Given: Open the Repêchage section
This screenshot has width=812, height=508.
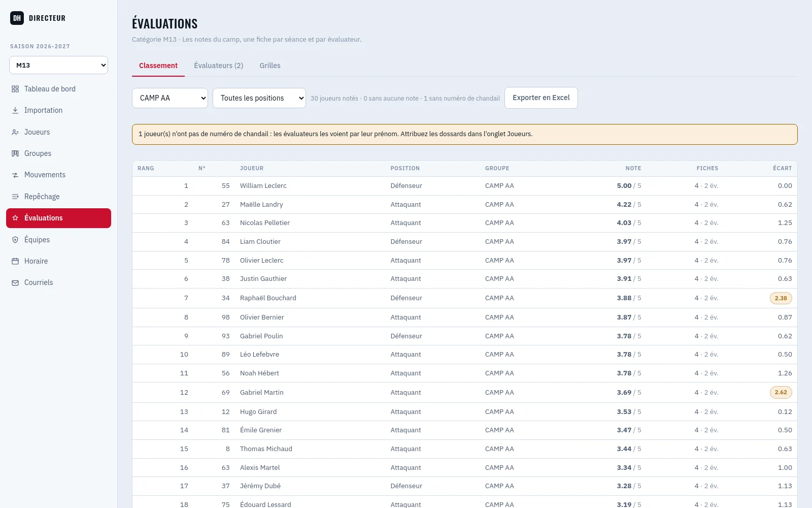Looking at the screenshot, I should point(58,197).
